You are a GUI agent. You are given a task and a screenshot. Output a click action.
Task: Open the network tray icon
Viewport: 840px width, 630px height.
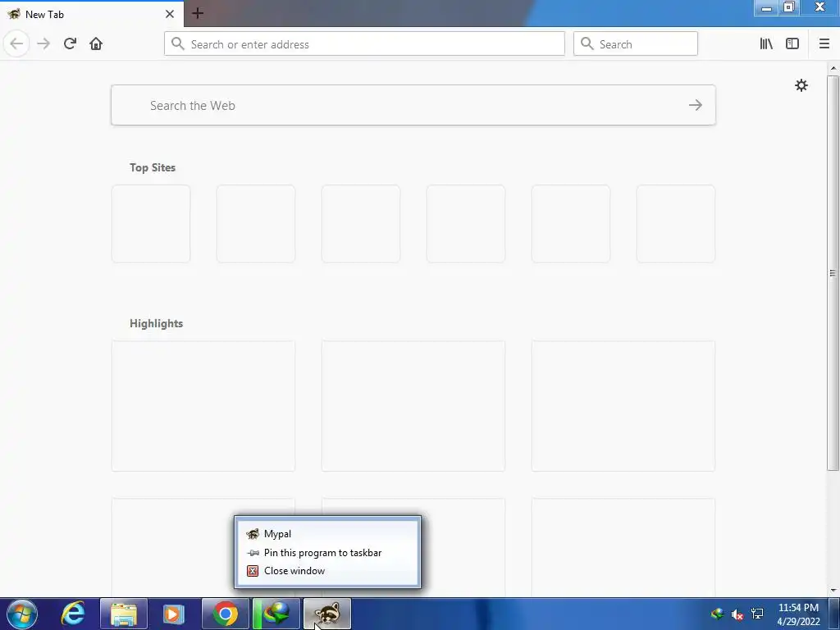pos(757,614)
